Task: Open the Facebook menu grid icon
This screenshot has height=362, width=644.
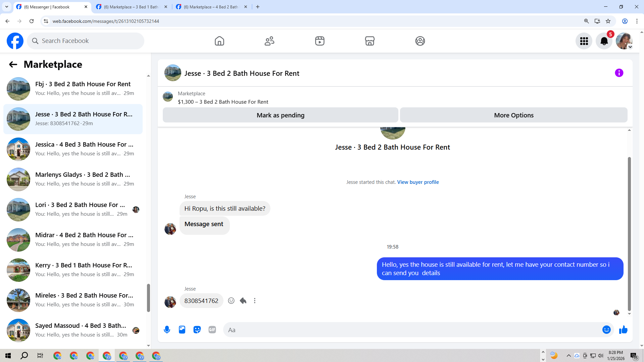Action: coord(584,41)
